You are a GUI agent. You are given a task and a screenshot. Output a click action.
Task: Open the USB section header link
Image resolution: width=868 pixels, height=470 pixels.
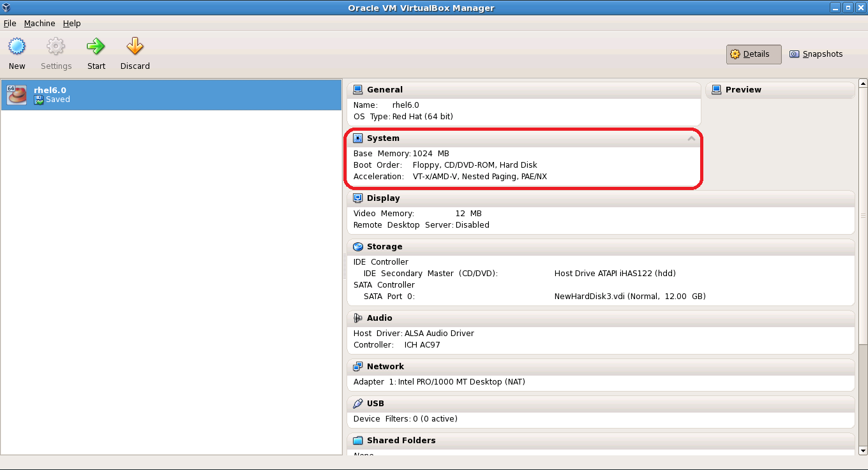(375, 404)
